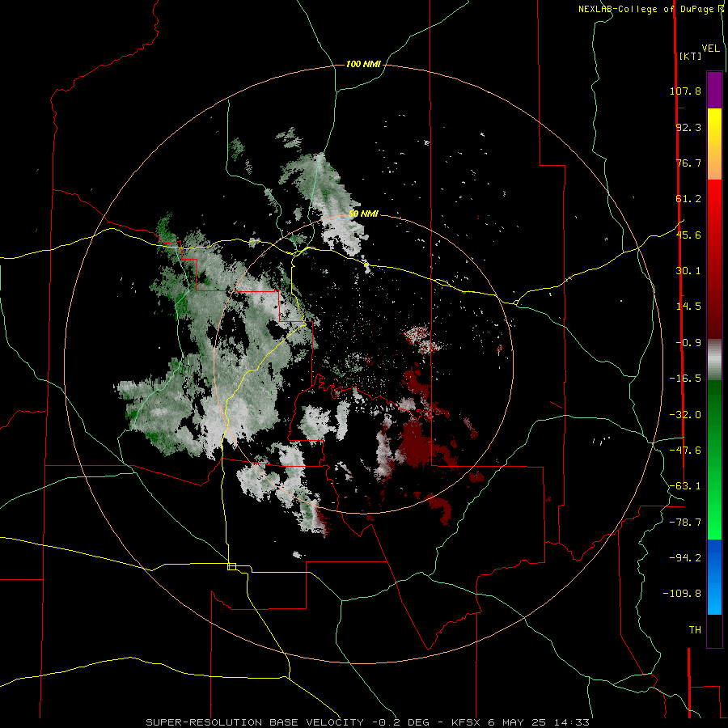Click the -94.2 velocity scale value
This screenshot has height=728, width=728.
pos(685,558)
